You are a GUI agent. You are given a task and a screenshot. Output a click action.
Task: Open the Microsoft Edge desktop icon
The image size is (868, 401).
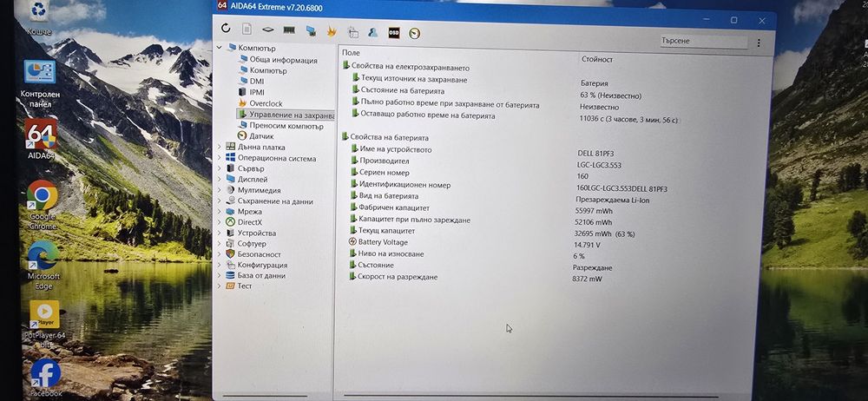[x=43, y=265]
